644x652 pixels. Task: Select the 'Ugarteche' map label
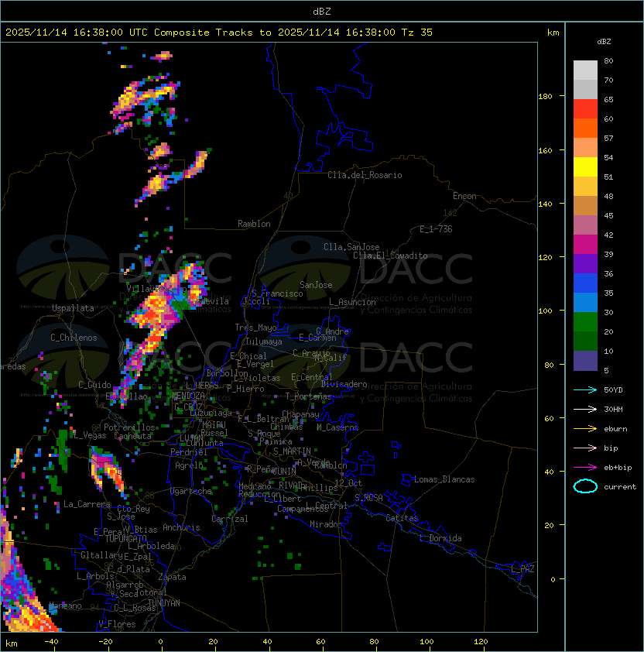(191, 491)
